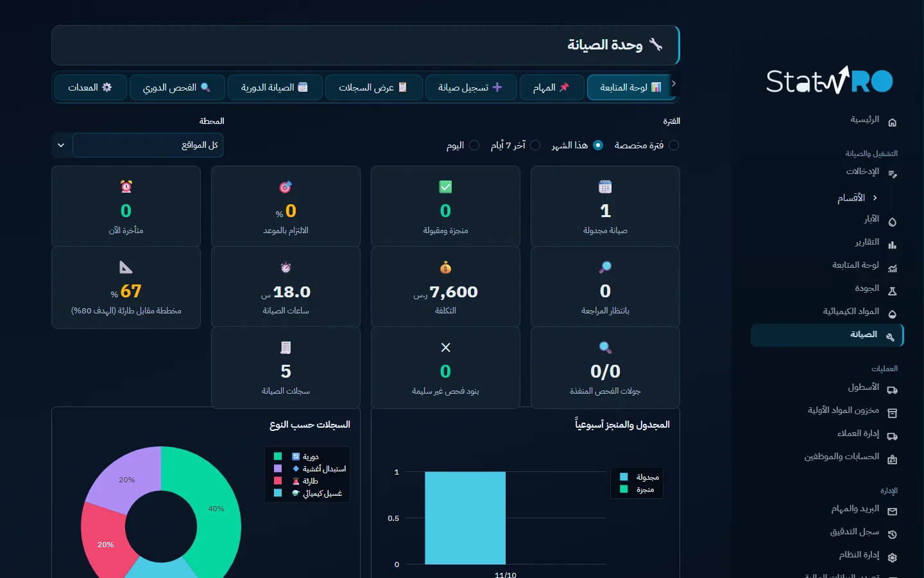Switch to the تسجيل صيانة tab

(x=470, y=87)
